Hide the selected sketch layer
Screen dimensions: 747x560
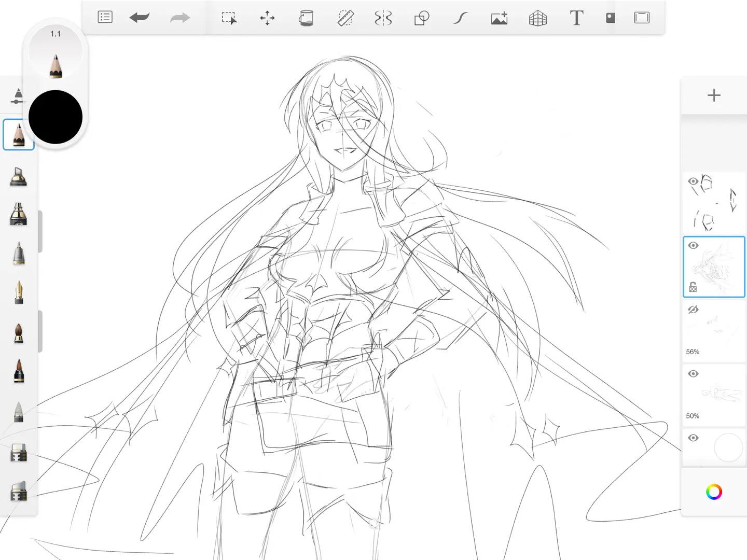(x=694, y=246)
